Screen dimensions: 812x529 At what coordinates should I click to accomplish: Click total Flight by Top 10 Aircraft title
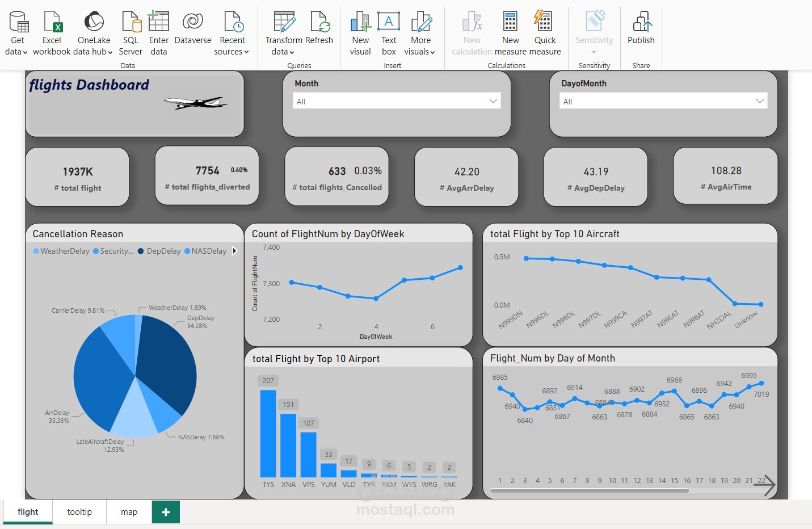coord(555,234)
